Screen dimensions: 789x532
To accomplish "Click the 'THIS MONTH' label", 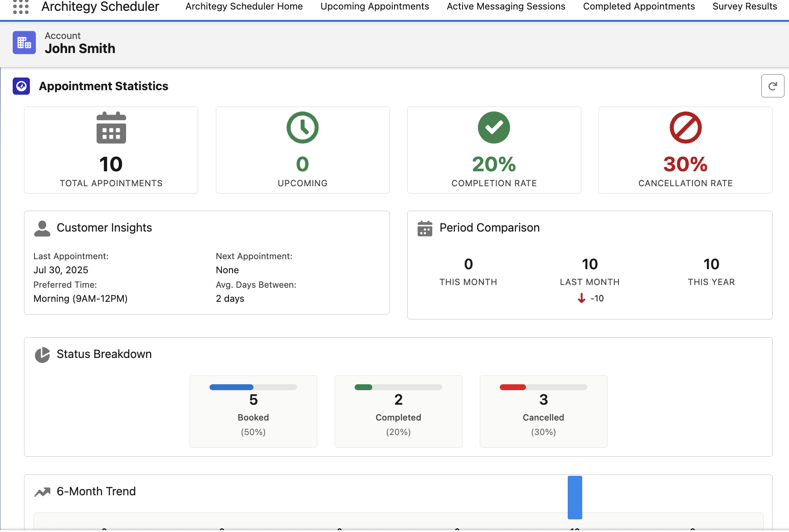I will tap(468, 282).
